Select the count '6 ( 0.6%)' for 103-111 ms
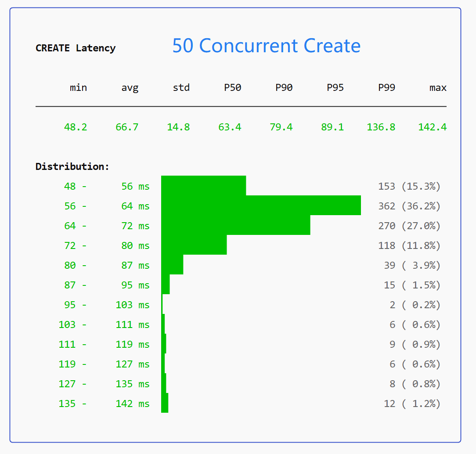This screenshot has height=454, width=476. [x=415, y=325]
